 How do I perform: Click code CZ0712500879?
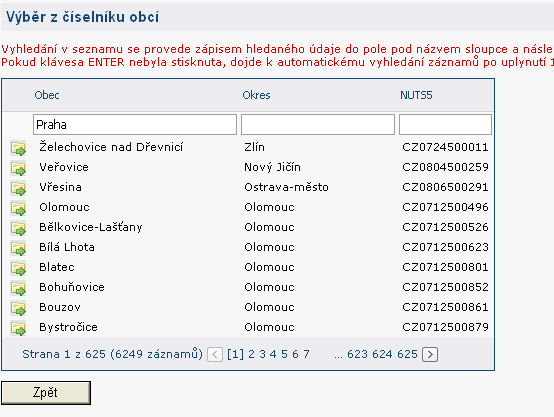[x=445, y=327]
